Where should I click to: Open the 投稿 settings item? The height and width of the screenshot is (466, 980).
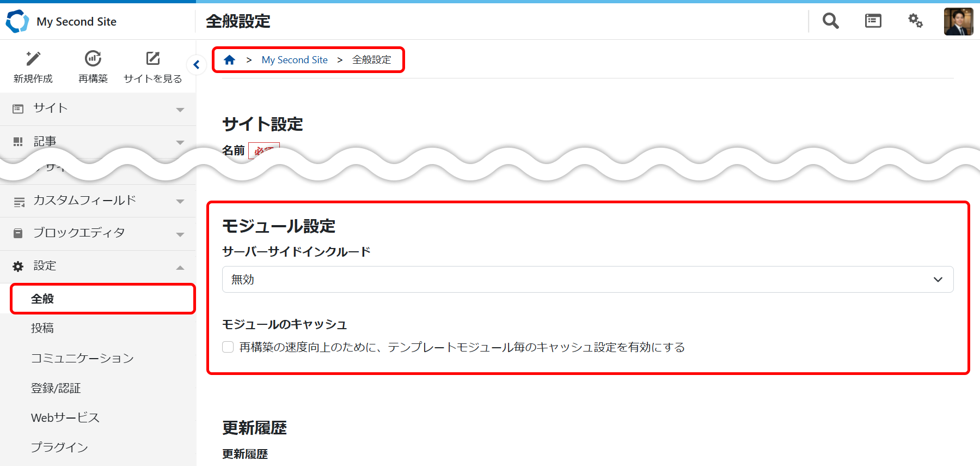(42, 328)
